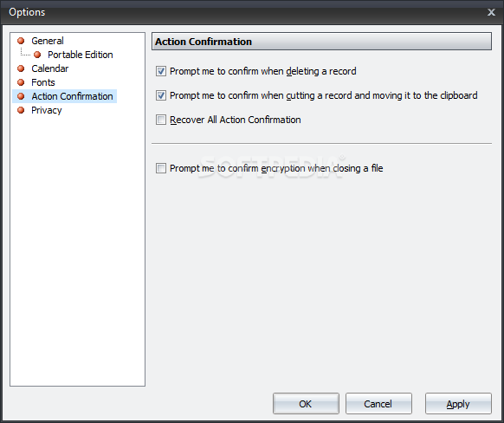Click the red bullet icon beside Calendar

click(21, 68)
